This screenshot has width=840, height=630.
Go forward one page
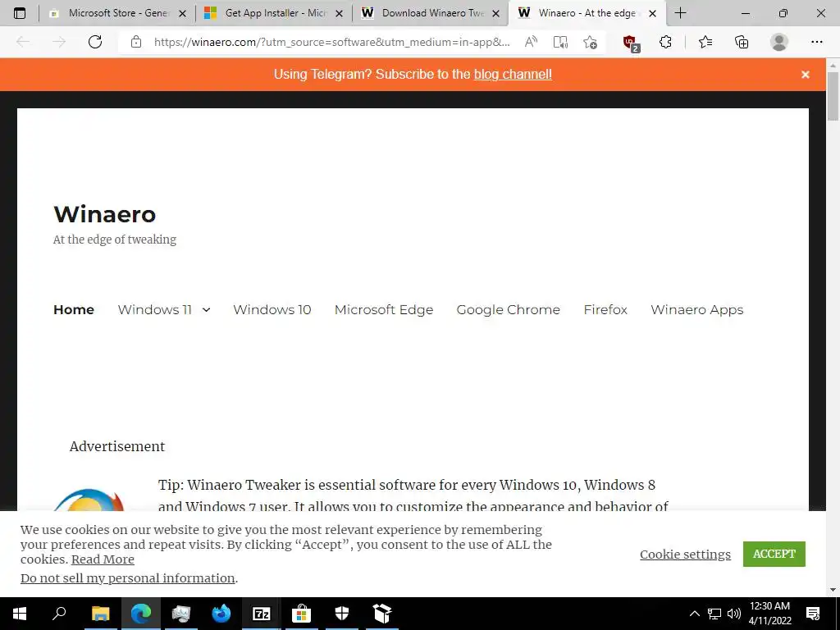pos(59,42)
